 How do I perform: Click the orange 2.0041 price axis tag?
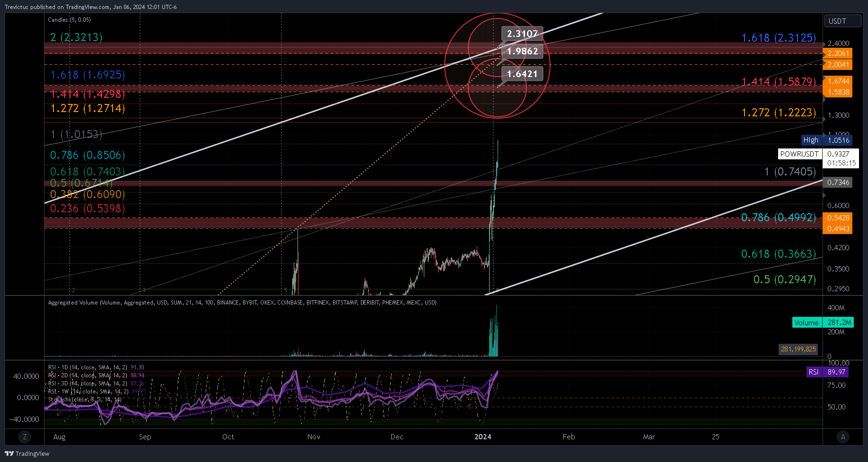(x=838, y=65)
